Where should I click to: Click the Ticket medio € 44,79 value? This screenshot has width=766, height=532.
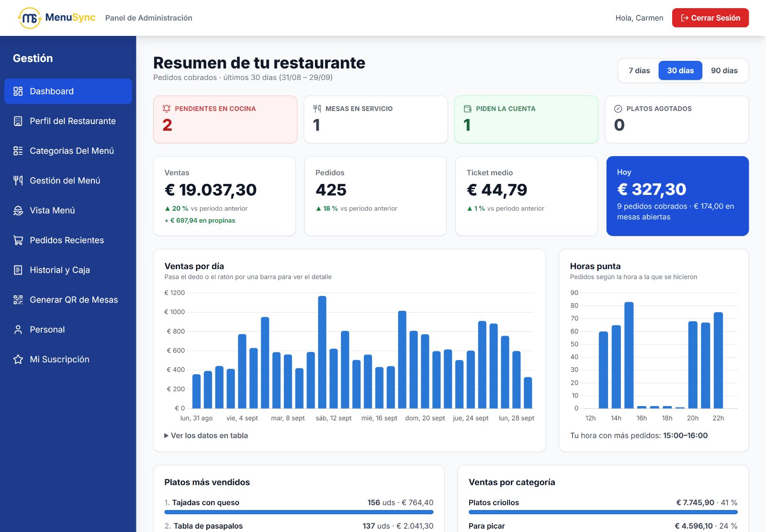click(496, 190)
